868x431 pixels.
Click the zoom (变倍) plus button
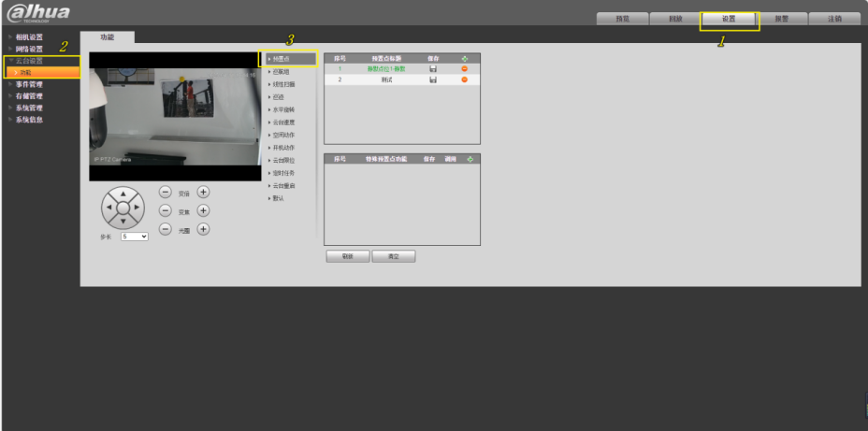(x=203, y=192)
